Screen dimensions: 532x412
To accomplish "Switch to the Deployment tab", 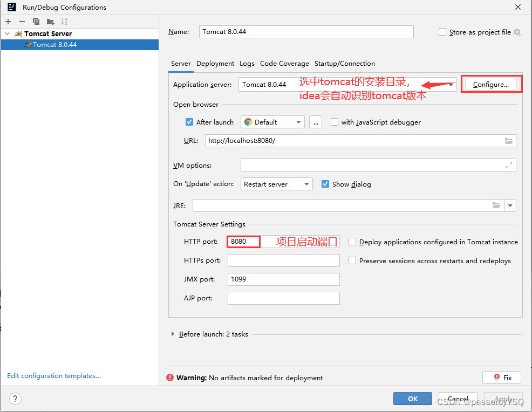I will pos(215,64).
